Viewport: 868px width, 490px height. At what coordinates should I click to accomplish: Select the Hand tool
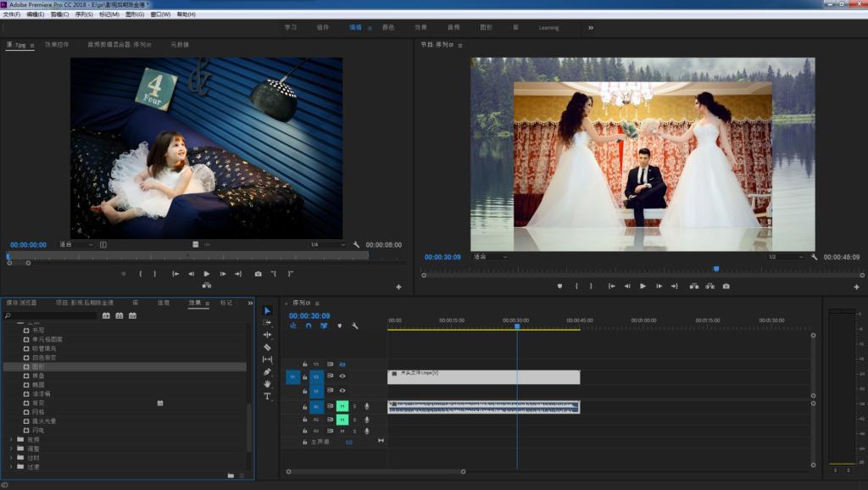click(268, 384)
